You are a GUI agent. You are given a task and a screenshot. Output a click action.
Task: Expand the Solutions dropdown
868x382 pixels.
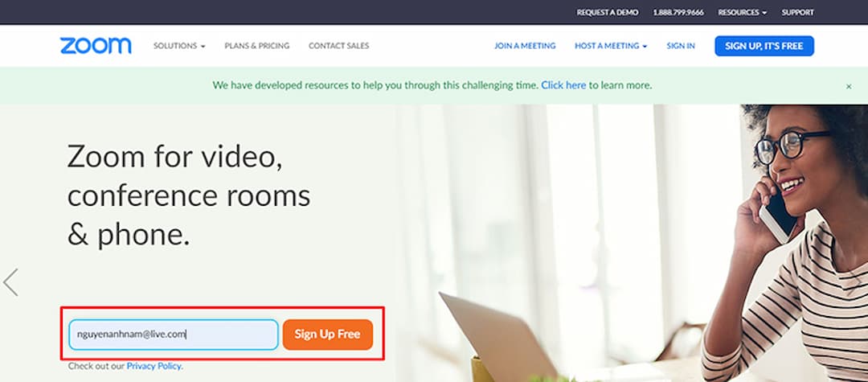(179, 46)
